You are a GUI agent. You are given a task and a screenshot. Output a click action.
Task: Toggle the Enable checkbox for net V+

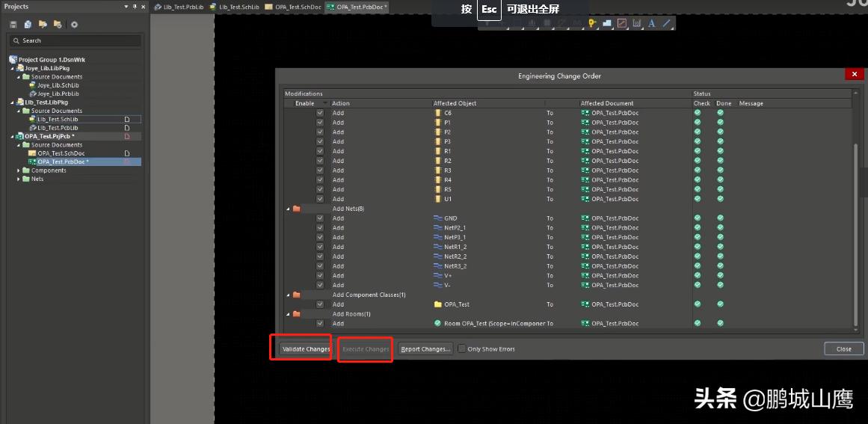pos(320,276)
